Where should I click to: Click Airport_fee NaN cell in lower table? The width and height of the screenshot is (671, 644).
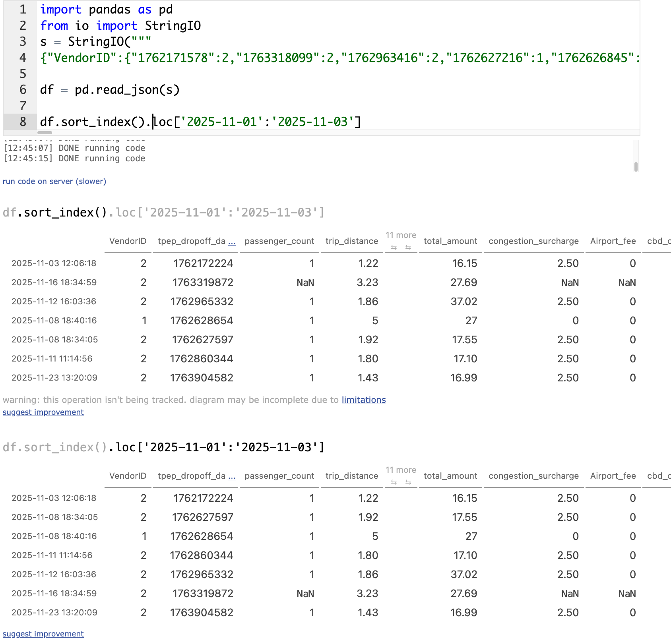pyautogui.click(x=627, y=594)
